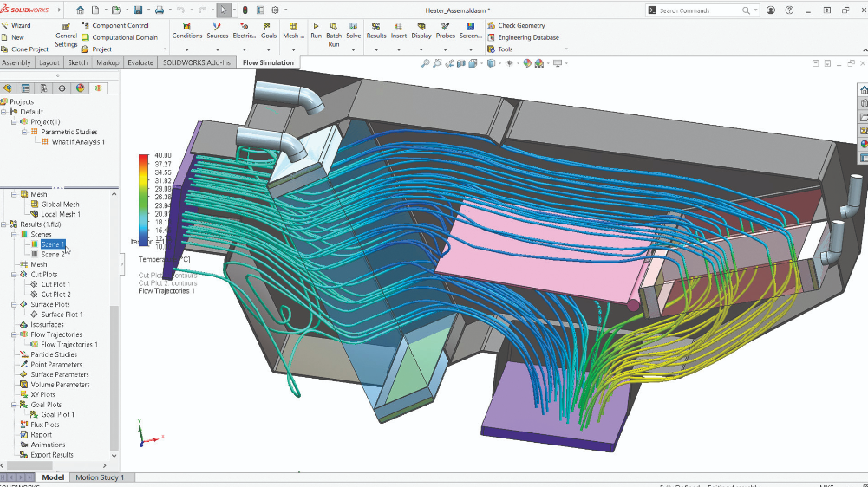868x487 pixels.
Task: Click the Sources tool
Action: pos(217,31)
